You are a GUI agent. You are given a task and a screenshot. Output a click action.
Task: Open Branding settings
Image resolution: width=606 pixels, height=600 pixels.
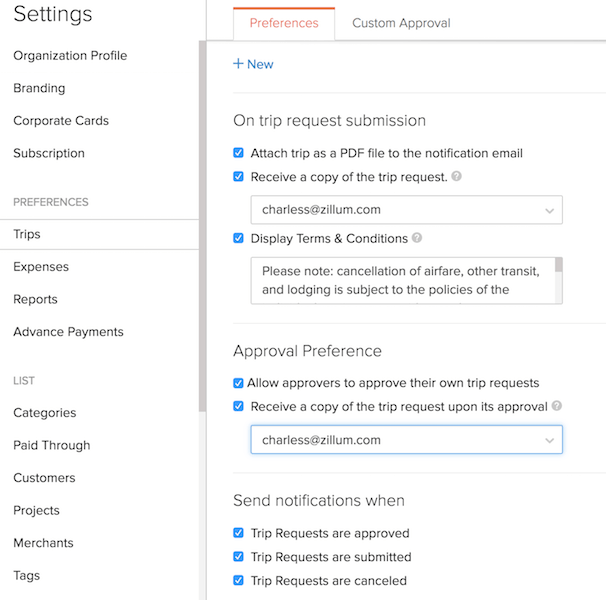pyautogui.click(x=39, y=88)
